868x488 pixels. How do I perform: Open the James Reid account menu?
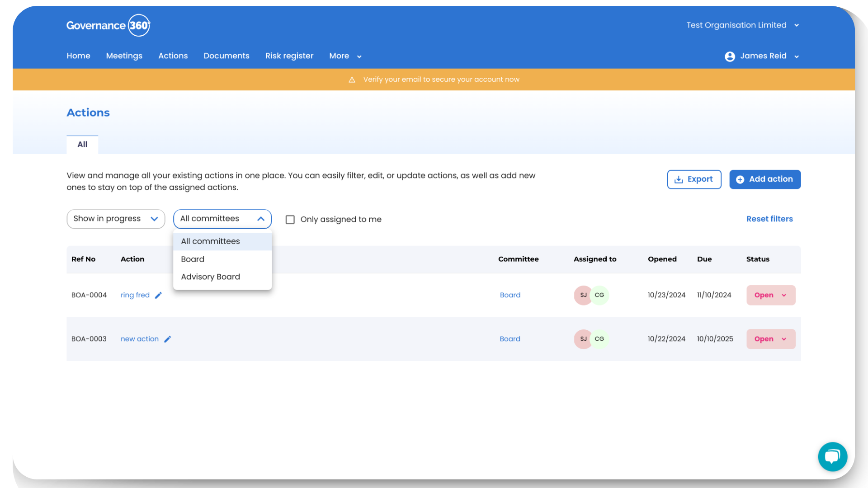coord(762,56)
